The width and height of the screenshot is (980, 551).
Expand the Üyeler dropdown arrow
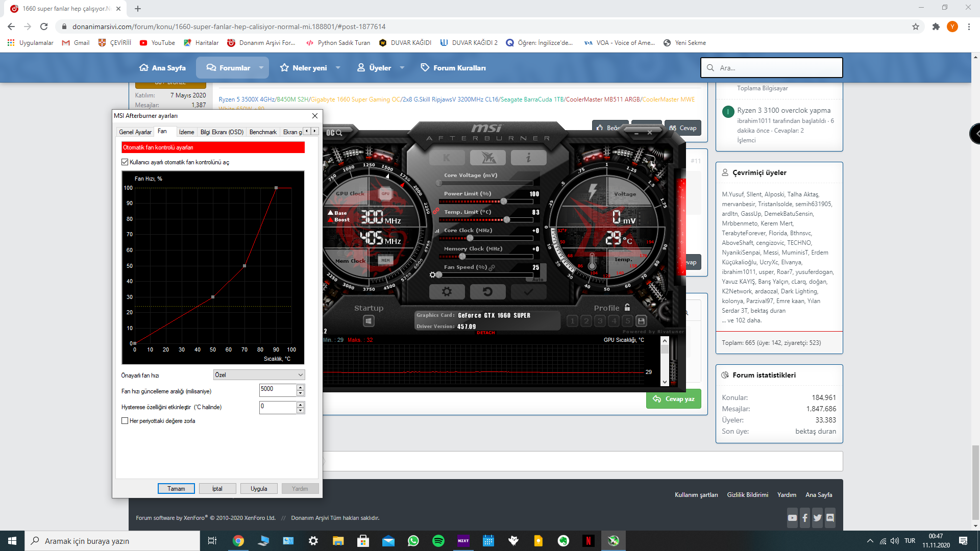(x=402, y=68)
